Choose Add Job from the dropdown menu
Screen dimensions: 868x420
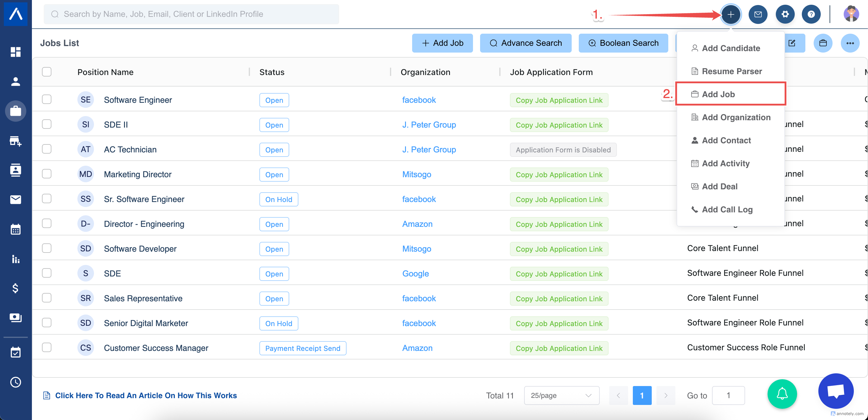tap(718, 94)
